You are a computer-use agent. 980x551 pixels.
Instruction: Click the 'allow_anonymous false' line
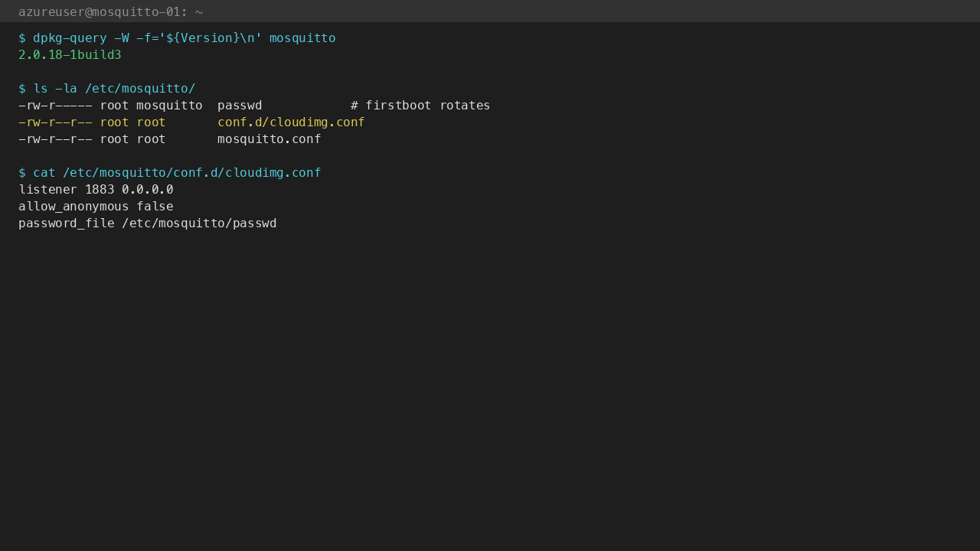[x=96, y=207]
